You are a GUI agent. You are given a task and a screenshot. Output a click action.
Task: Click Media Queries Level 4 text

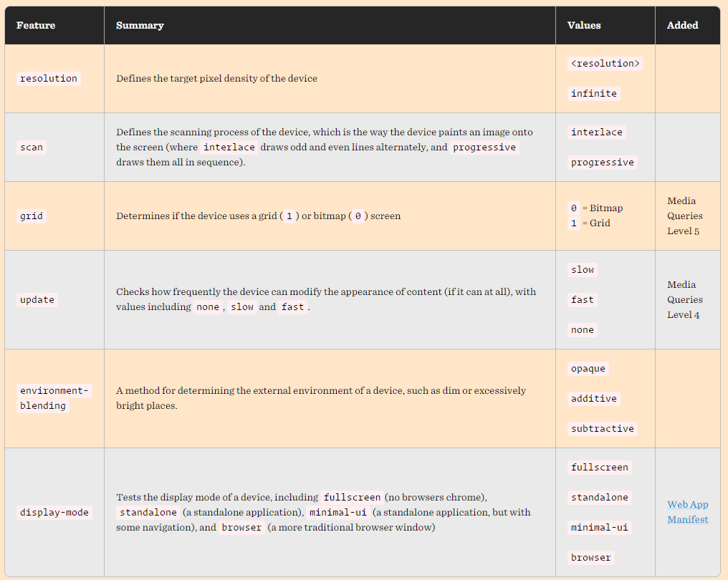tap(685, 300)
